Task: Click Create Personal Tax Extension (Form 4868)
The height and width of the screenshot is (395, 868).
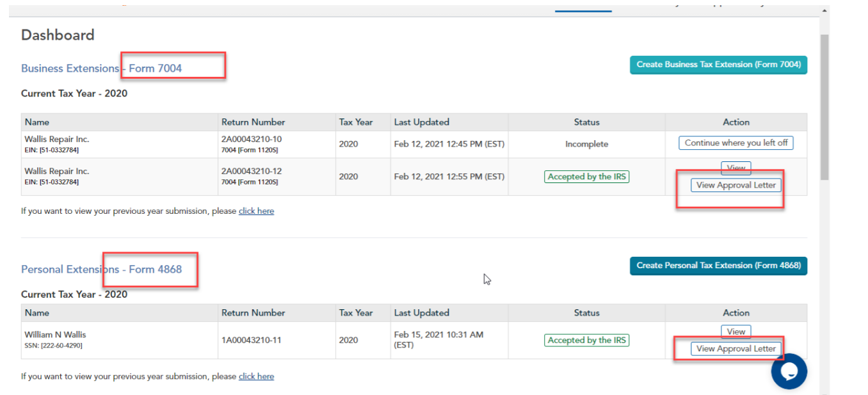Action: 718,266
